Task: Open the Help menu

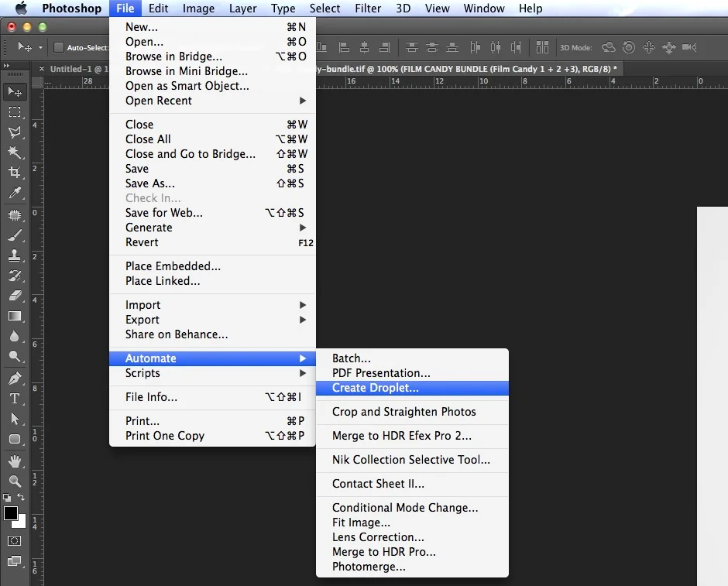Action: pyautogui.click(x=531, y=9)
